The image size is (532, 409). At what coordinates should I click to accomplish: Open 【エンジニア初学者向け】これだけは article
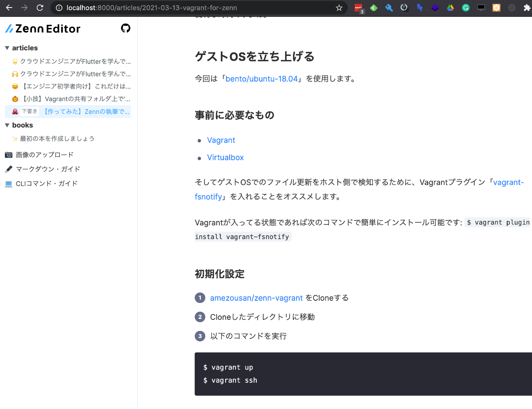tap(71, 86)
